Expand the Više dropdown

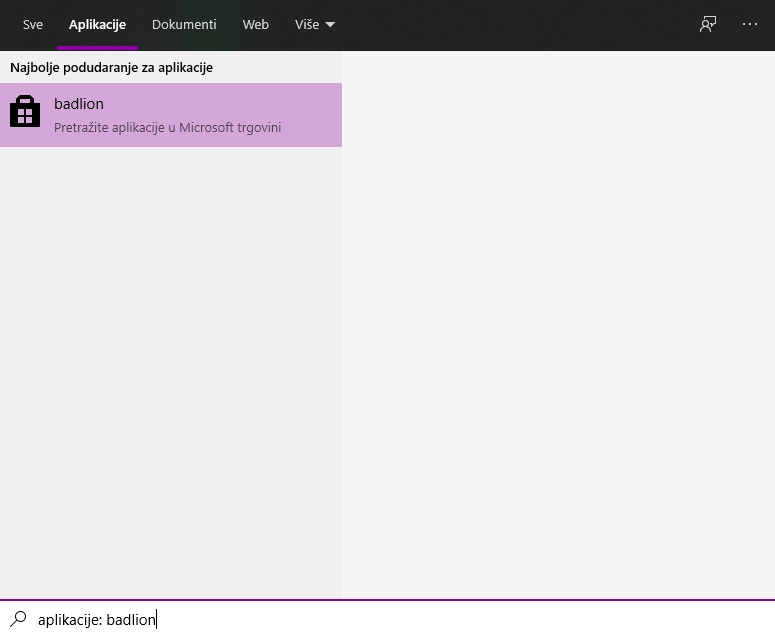pos(315,25)
